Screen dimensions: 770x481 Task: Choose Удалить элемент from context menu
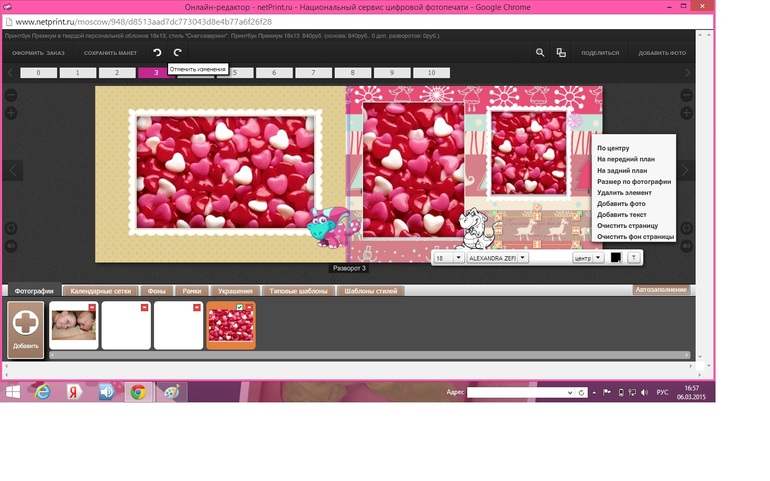click(x=624, y=193)
